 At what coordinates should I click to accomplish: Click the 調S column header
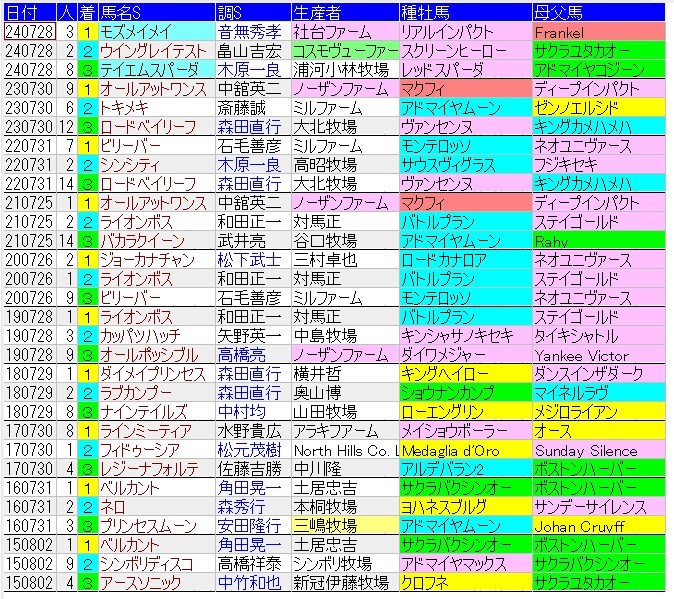point(253,13)
